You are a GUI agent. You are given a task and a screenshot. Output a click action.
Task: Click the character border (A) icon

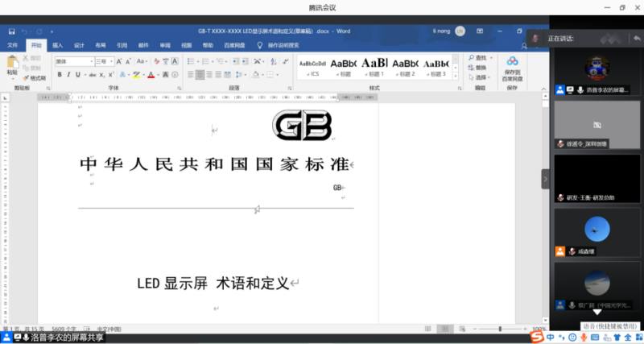[175, 61]
